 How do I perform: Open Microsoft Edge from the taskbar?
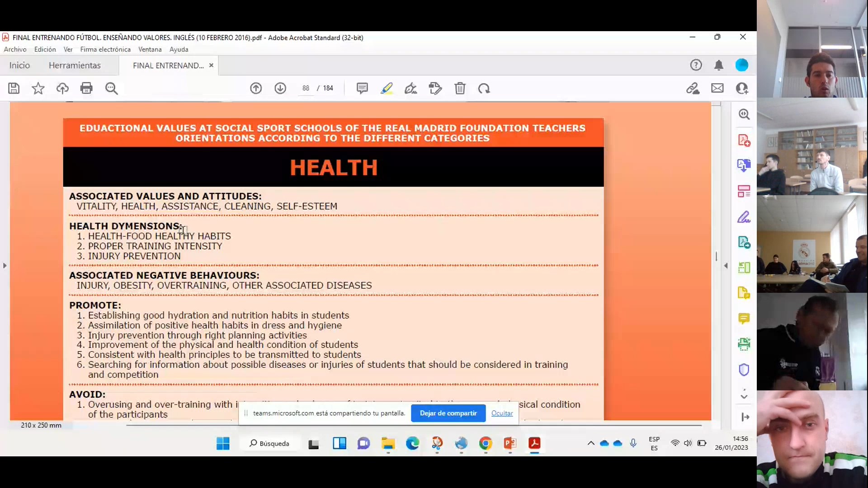412,443
